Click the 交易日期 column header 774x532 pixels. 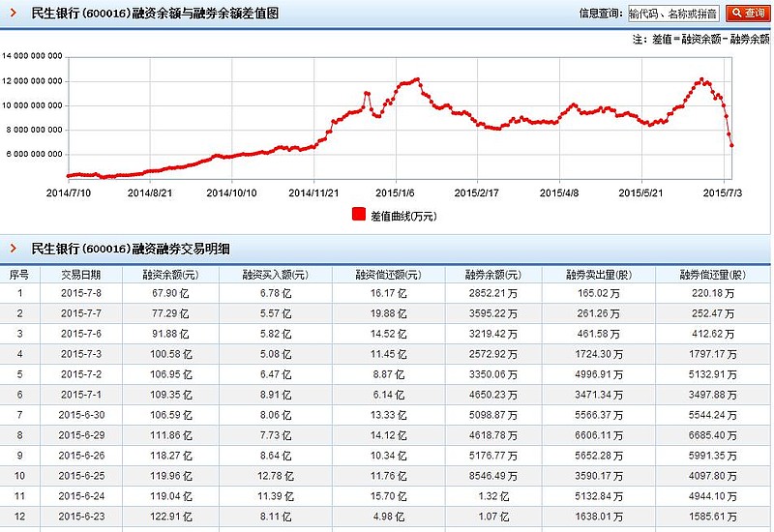click(81, 275)
